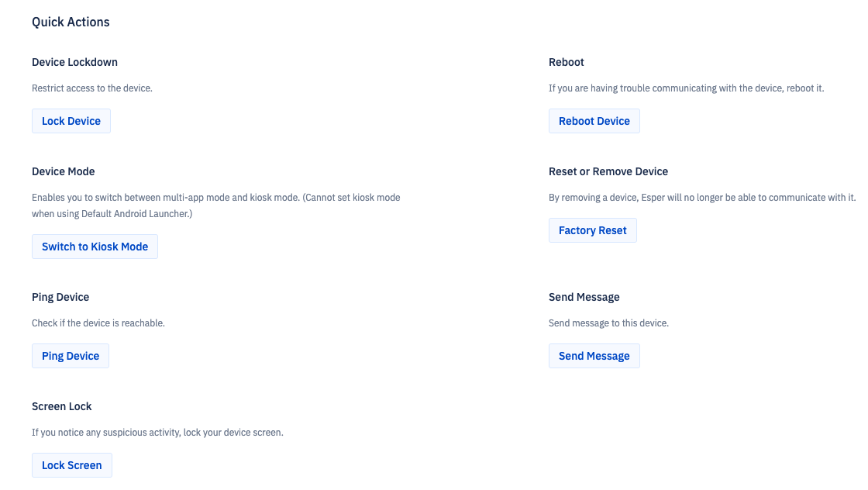Activate Lock Screen for suspicious activity
This screenshot has height=490, width=868.
(x=71, y=464)
